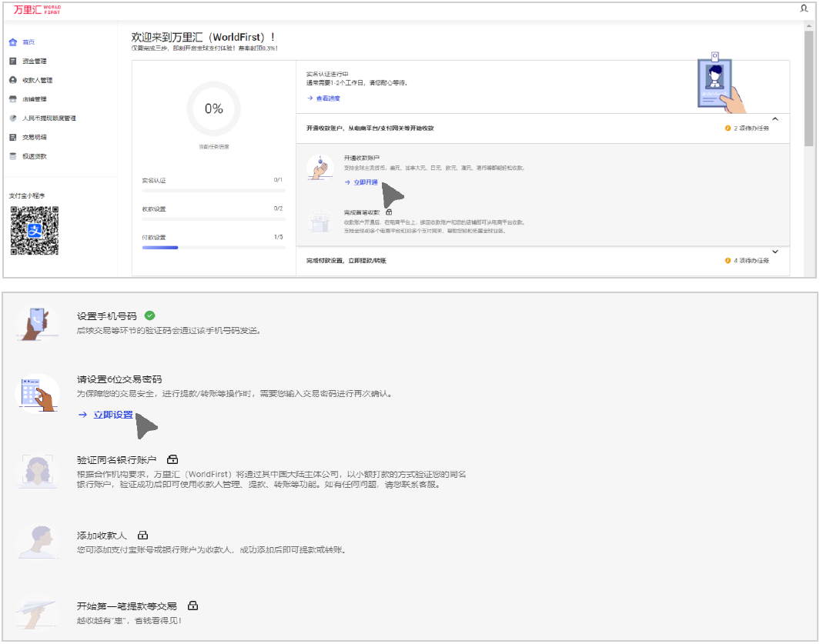The height and width of the screenshot is (644, 820).
Task: Click the hand-with-coin illustration for 开通收款账户
Action: click(320, 168)
